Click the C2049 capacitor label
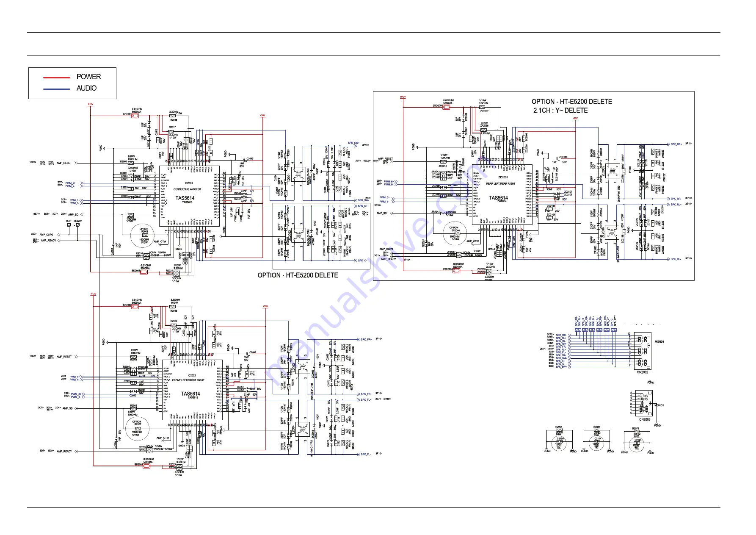The image size is (756, 535). click(x=253, y=352)
